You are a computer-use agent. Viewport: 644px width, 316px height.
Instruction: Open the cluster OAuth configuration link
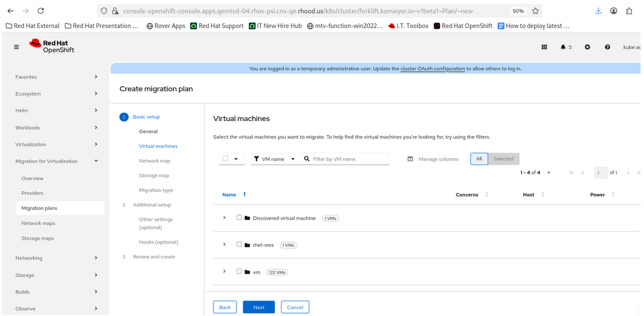pyautogui.click(x=432, y=69)
